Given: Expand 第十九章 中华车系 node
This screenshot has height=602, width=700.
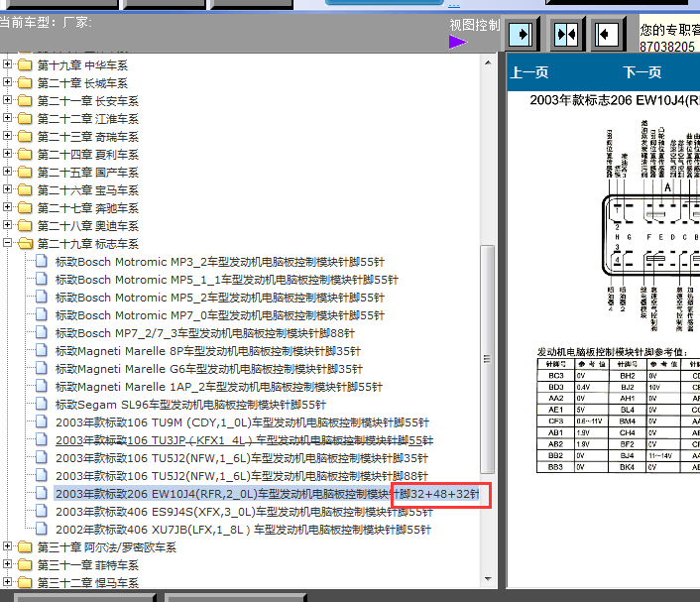Looking at the screenshot, I should [7, 64].
